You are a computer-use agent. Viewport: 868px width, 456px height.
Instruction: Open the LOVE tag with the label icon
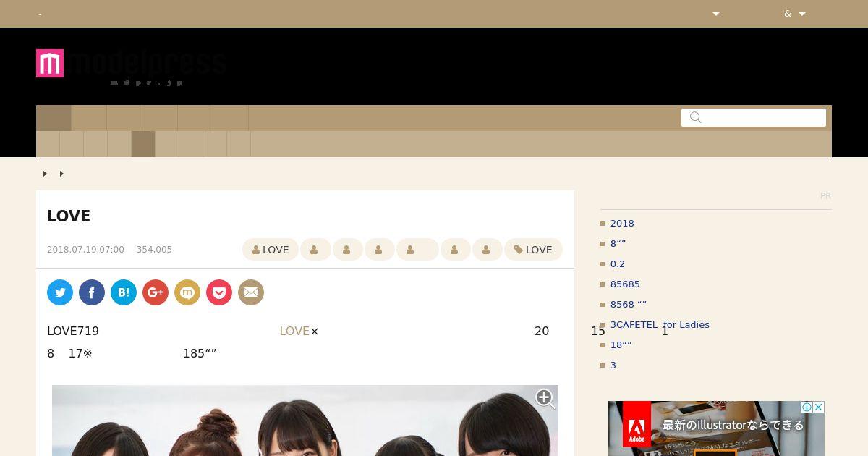[x=533, y=250]
